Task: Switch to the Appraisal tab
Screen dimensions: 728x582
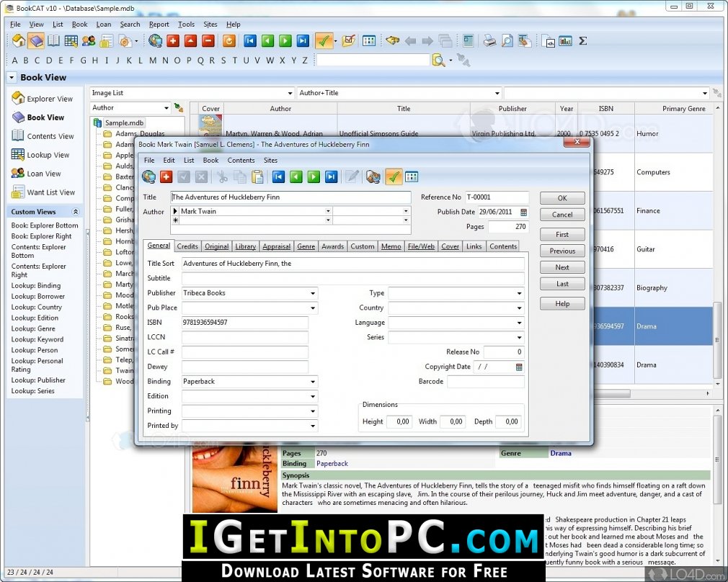Action: (276, 246)
